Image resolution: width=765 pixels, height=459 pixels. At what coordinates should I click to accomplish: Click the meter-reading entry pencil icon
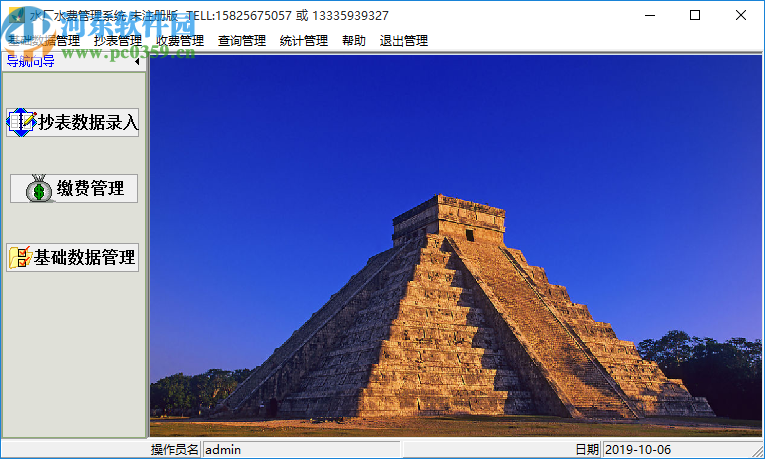[22, 122]
